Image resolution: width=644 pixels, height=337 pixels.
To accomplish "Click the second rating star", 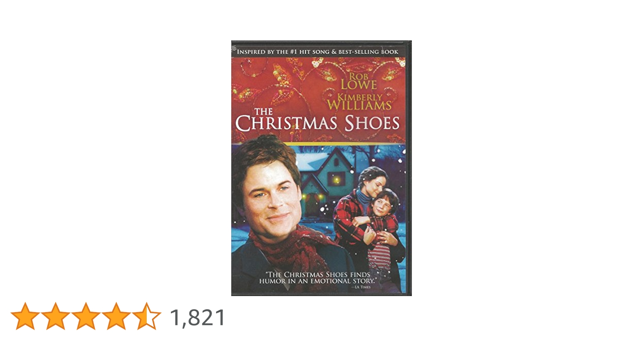I will click(56, 316).
